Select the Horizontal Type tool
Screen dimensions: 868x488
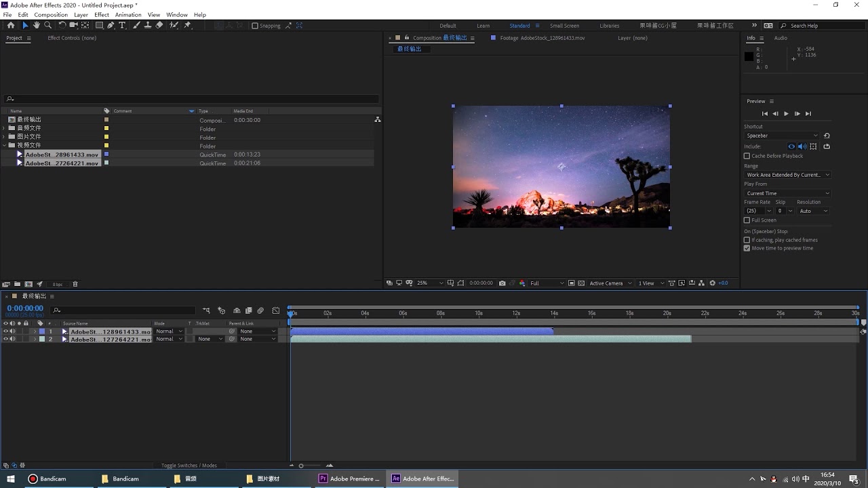coord(122,25)
